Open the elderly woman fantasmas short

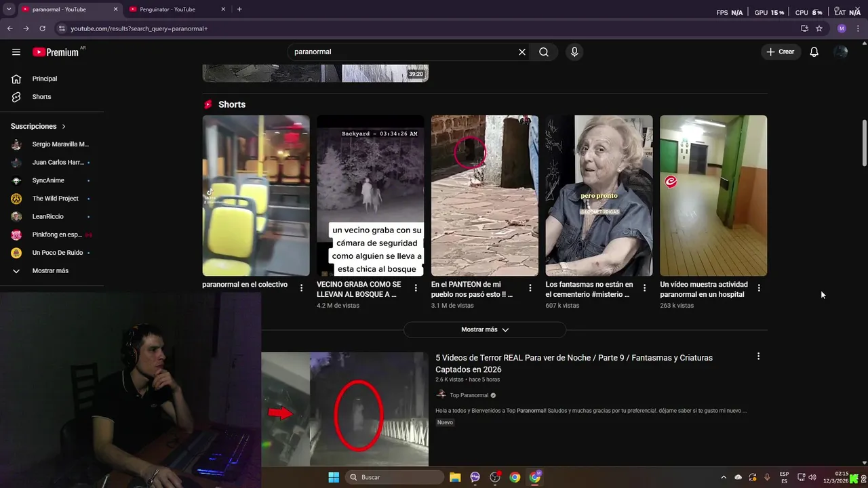(x=599, y=196)
